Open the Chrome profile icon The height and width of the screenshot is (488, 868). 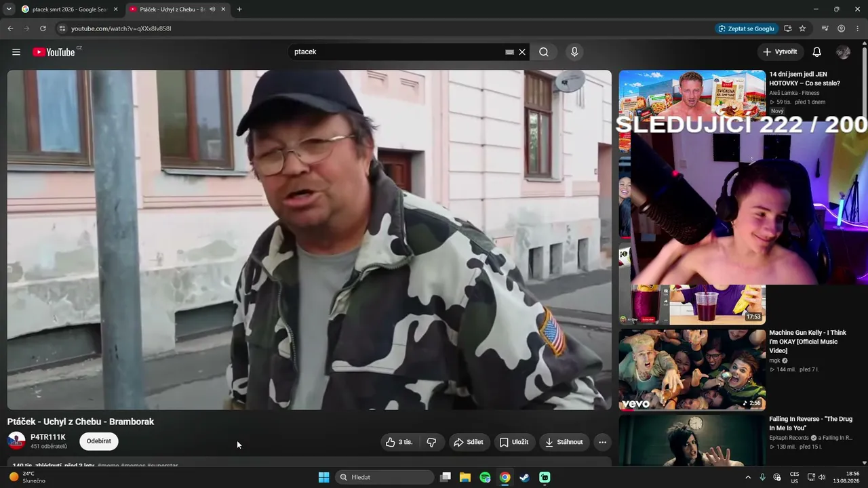click(x=841, y=28)
